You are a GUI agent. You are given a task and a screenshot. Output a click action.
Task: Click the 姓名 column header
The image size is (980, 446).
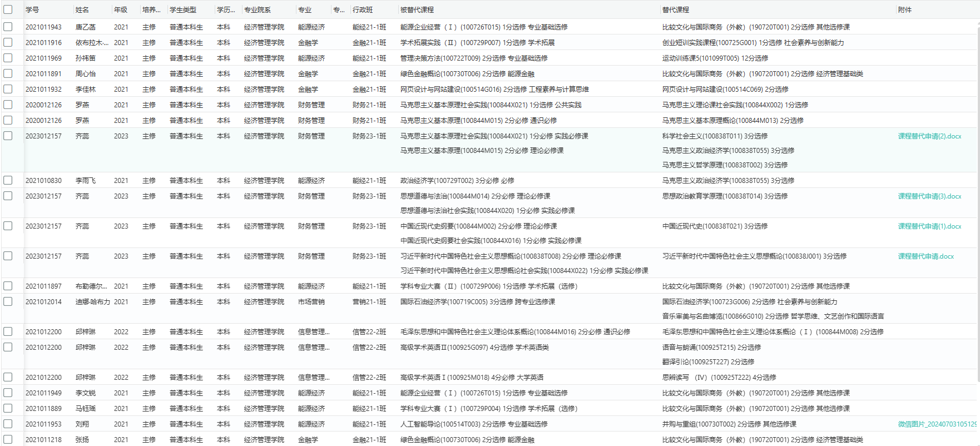(82, 10)
